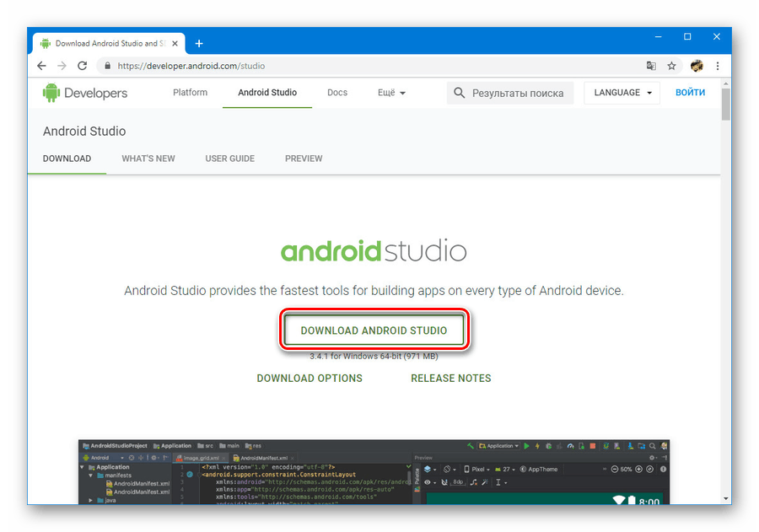Screen dimensions: 759x532
Task: Toggle the bookmark star in the address bar
Action: pos(671,65)
